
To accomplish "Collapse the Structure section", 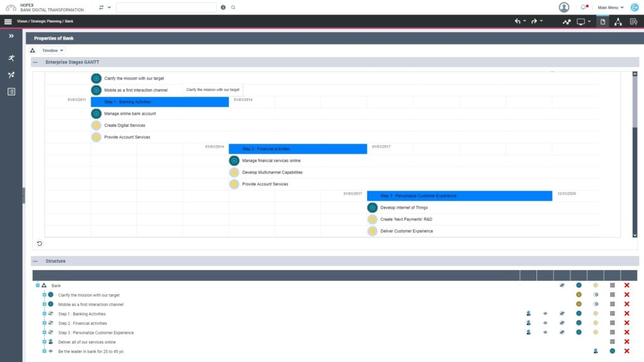I will pyautogui.click(x=36, y=261).
